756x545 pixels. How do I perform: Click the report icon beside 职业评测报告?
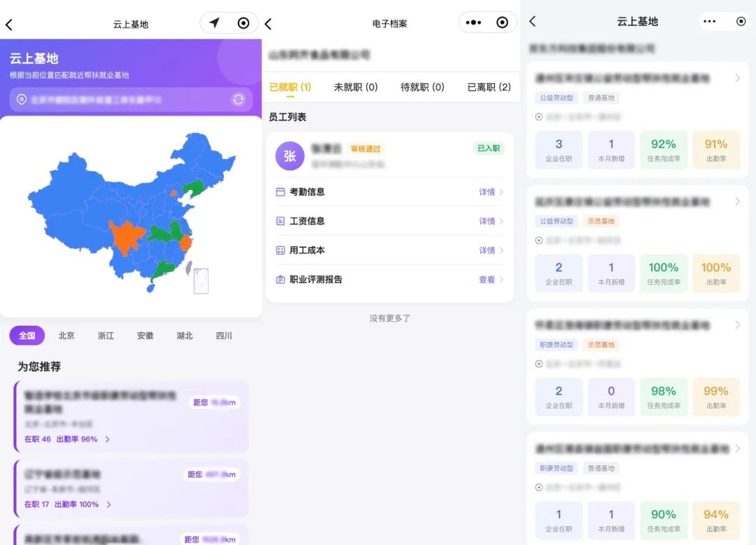tap(280, 280)
